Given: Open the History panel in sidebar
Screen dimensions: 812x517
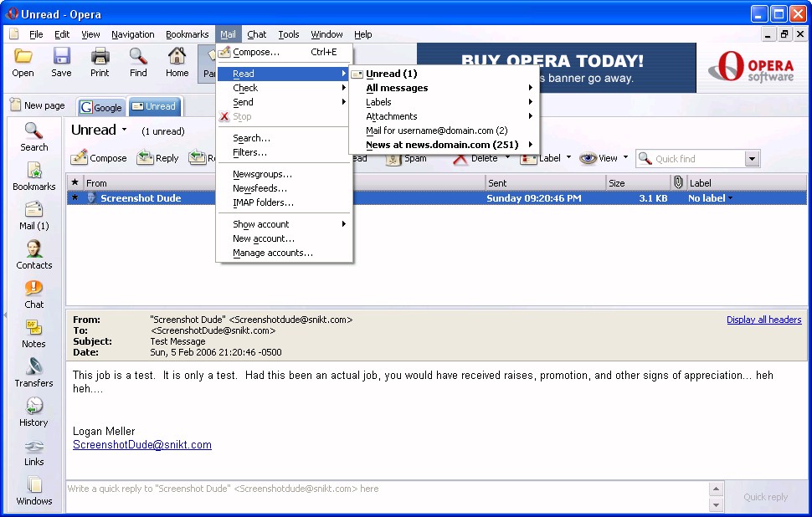Looking at the screenshot, I should coord(34,412).
